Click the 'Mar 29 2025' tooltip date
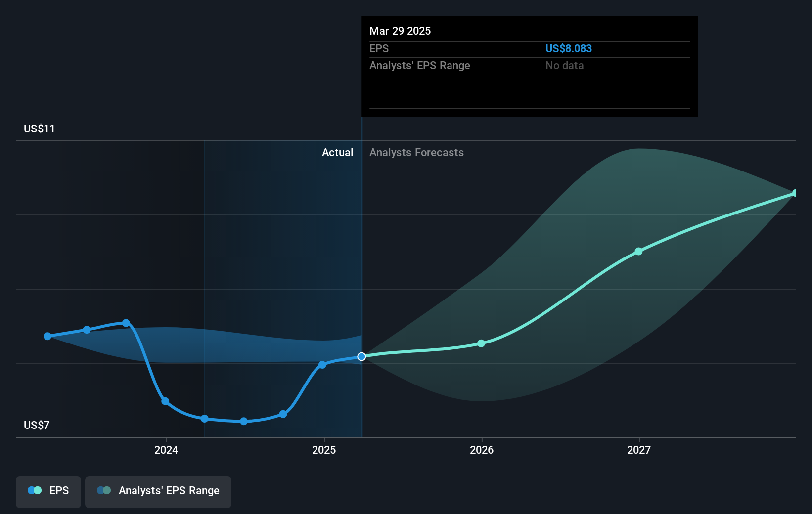The height and width of the screenshot is (514, 812). tap(400, 31)
